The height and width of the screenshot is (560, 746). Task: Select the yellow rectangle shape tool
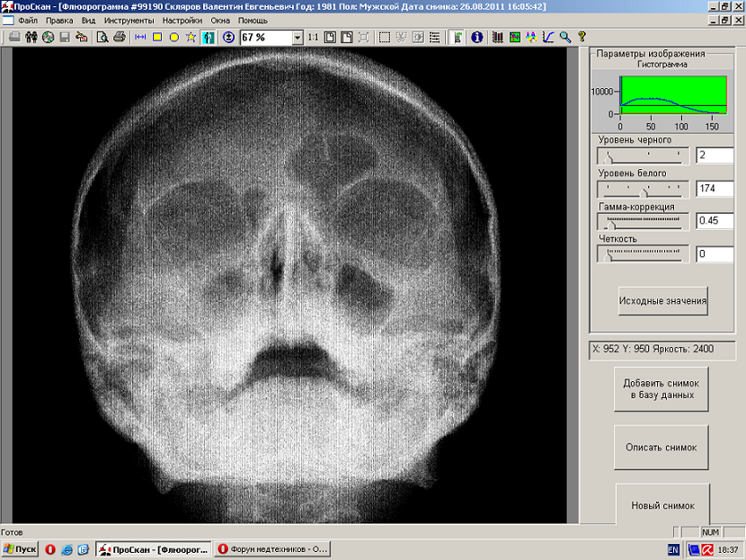coord(156,38)
